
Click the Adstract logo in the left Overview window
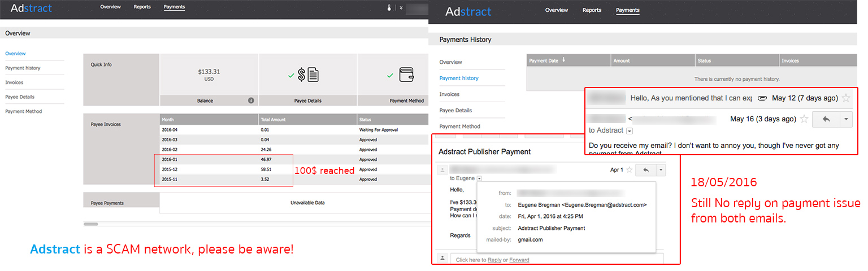tap(31, 8)
